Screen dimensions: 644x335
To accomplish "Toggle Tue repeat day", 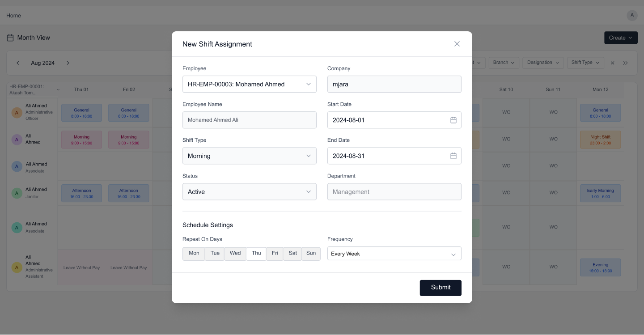I will [215, 253].
